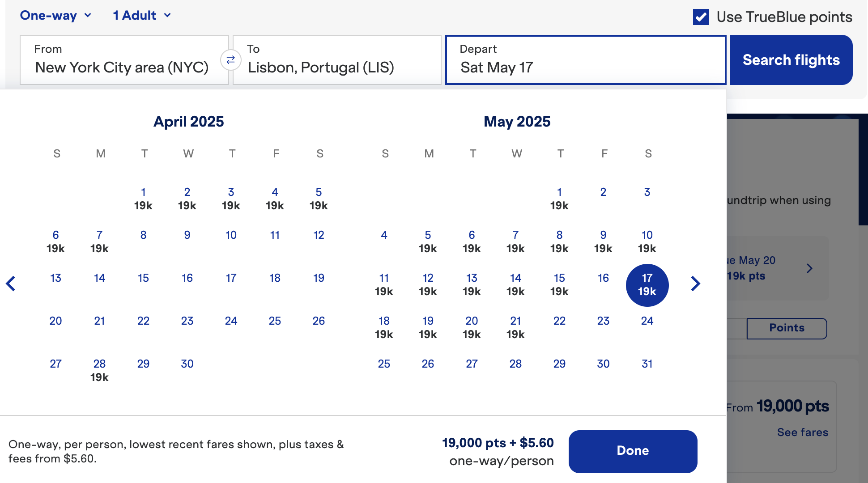Toggle the Points fare display option
The width and height of the screenshot is (868, 483).
pos(787,328)
